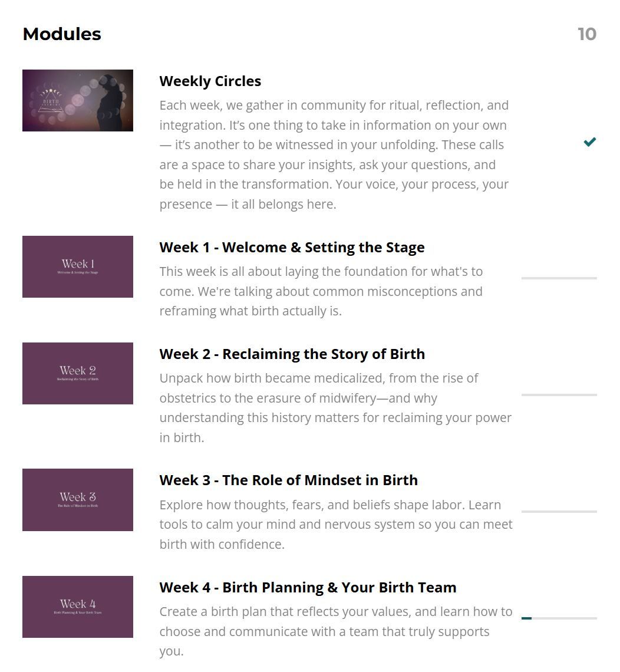This screenshot has height=672, width=620.
Task: Click the Weekly Circles completed checkmark icon
Action: pyautogui.click(x=589, y=142)
